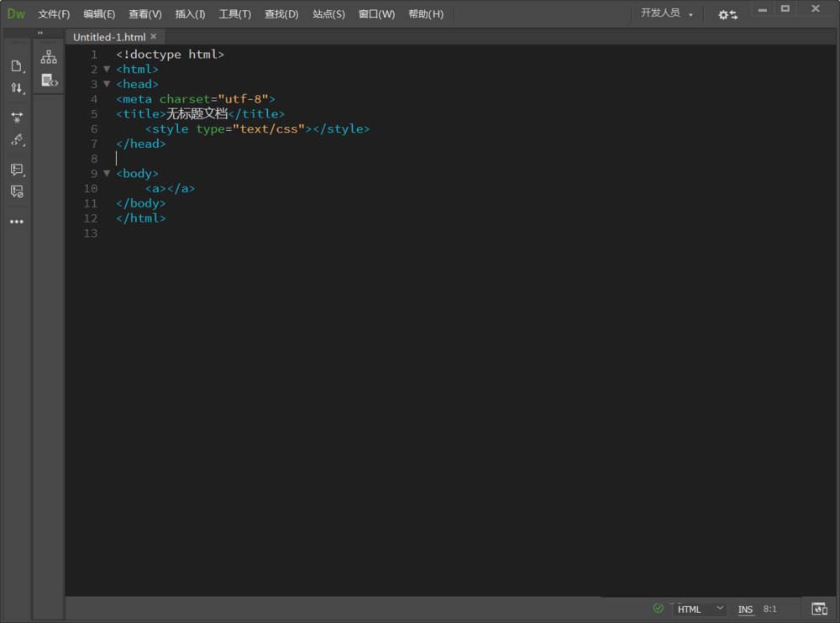Click the closing </head> tag
The image size is (840, 623).
click(x=141, y=144)
